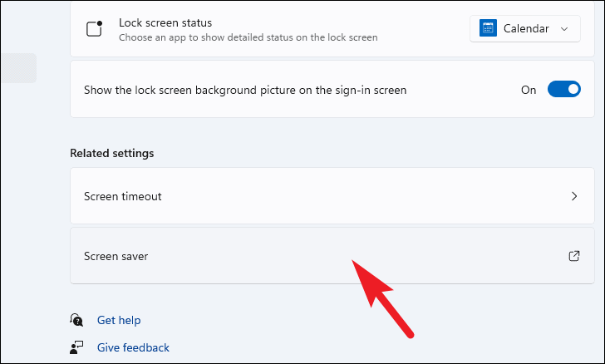
Task: Turn off the sign-in screen background toggle
Action: [563, 89]
